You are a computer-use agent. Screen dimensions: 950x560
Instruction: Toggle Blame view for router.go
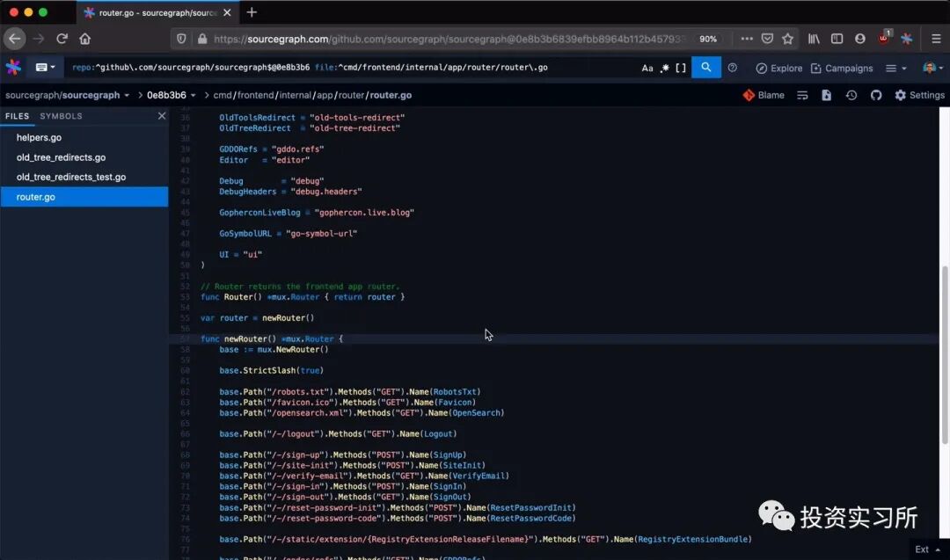[x=764, y=95]
